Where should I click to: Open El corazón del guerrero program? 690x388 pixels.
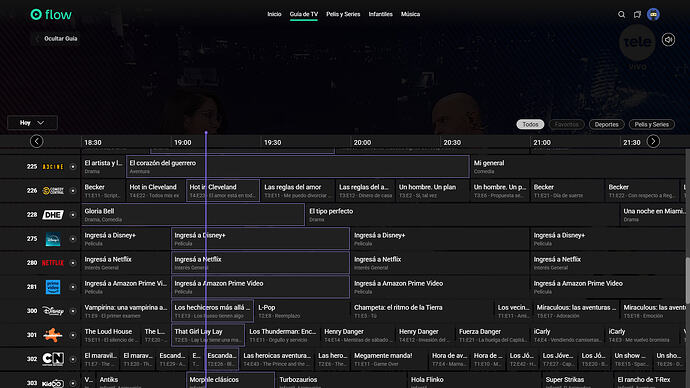click(x=297, y=167)
